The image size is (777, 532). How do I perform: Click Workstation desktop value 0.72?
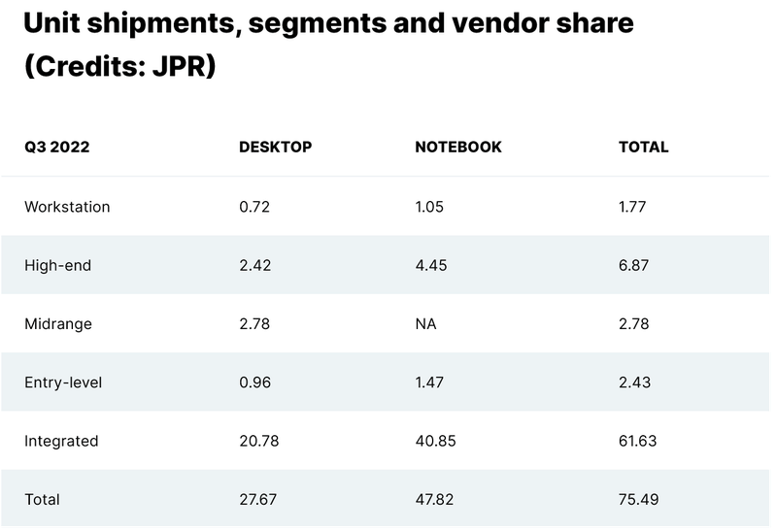pos(253,207)
